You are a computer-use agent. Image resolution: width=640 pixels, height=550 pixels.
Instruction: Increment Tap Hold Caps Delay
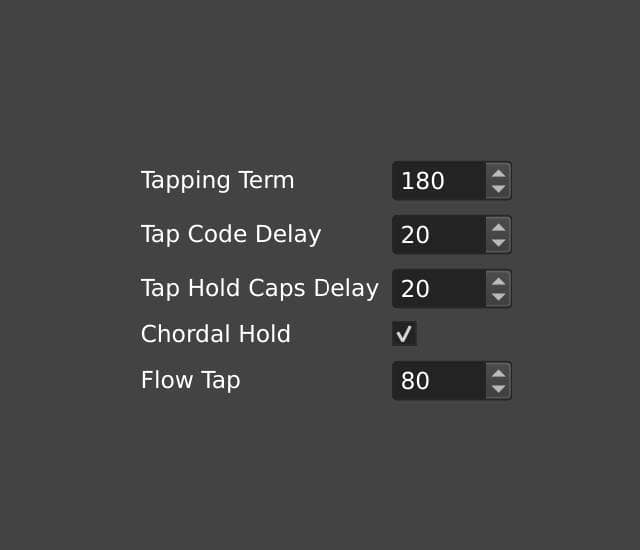click(x=498, y=281)
